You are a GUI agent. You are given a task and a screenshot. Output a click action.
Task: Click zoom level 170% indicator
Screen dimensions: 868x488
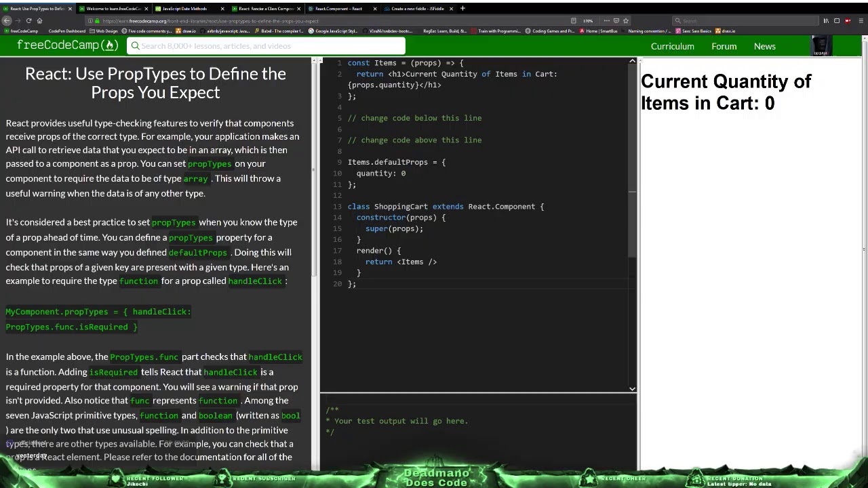[x=588, y=21]
